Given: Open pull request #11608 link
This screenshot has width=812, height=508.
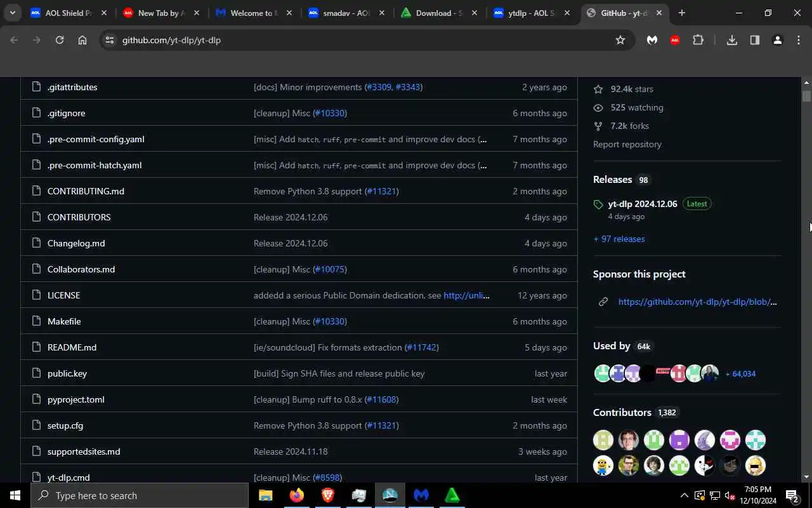Looking at the screenshot, I should 382,399.
